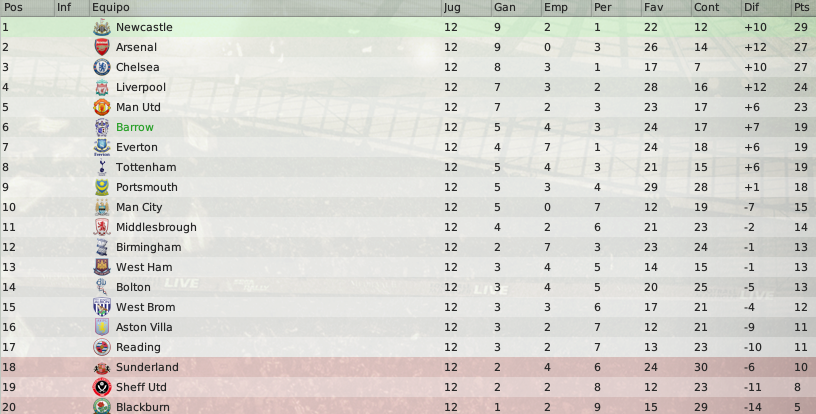
Task: Click the Chelsea club badge
Action: 102,67
